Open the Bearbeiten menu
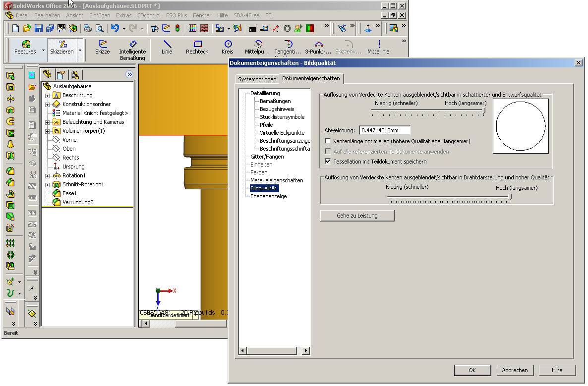The image size is (588, 386). click(x=47, y=15)
